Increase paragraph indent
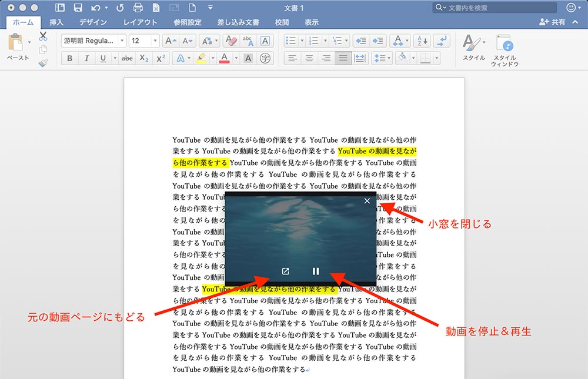This screenshot has width=588, height=379. point(377,41)
